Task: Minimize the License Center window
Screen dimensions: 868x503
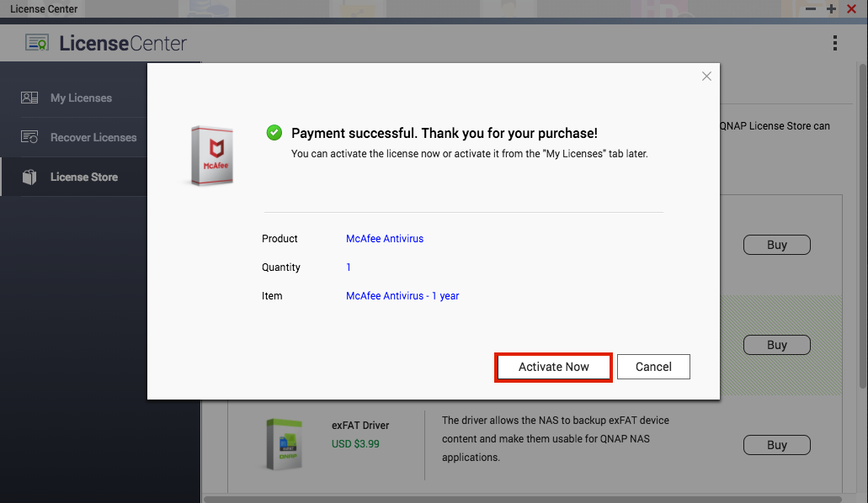Action: 811,9
